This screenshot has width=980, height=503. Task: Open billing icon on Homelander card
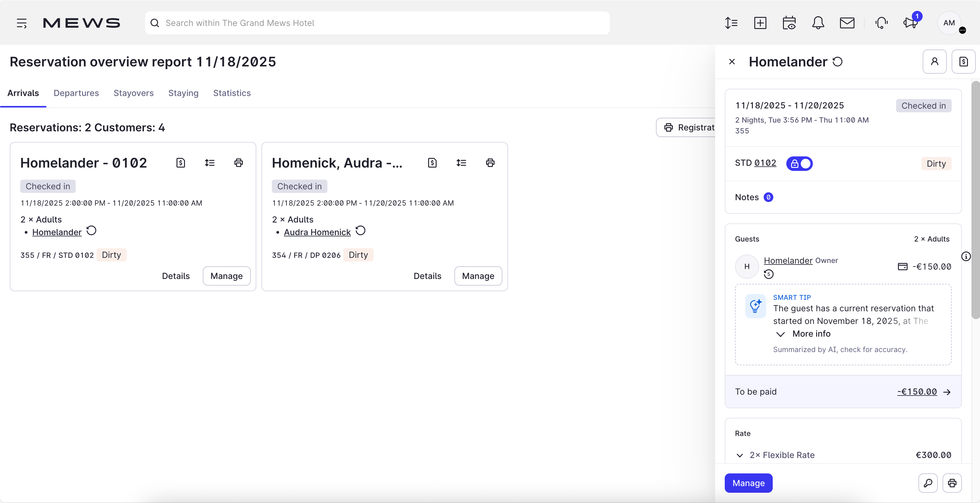[181, 163]
